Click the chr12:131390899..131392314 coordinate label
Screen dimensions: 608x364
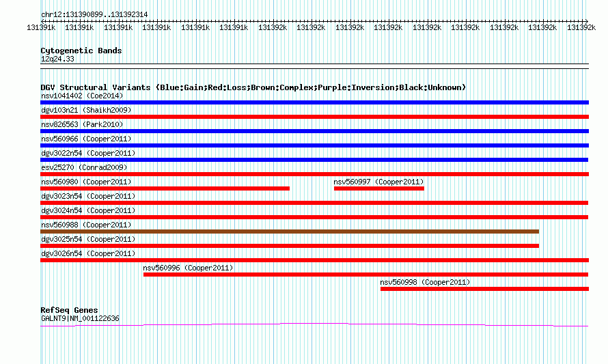tap(94, 14)
